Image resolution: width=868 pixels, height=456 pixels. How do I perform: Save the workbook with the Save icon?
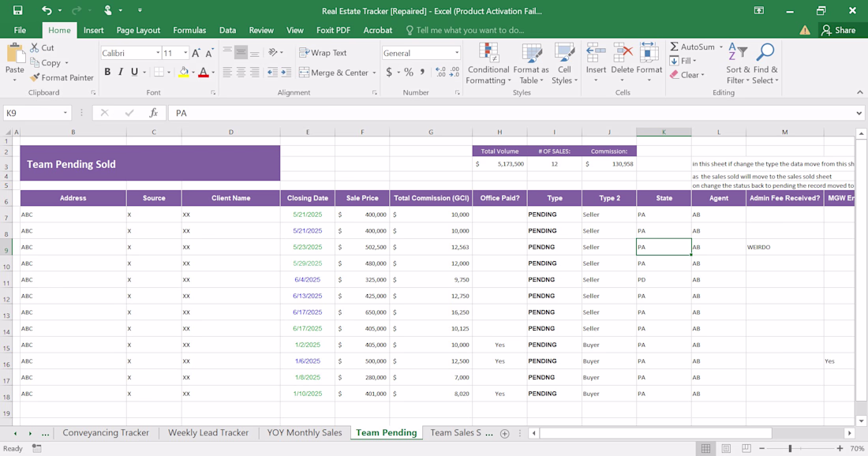[17, 10]
